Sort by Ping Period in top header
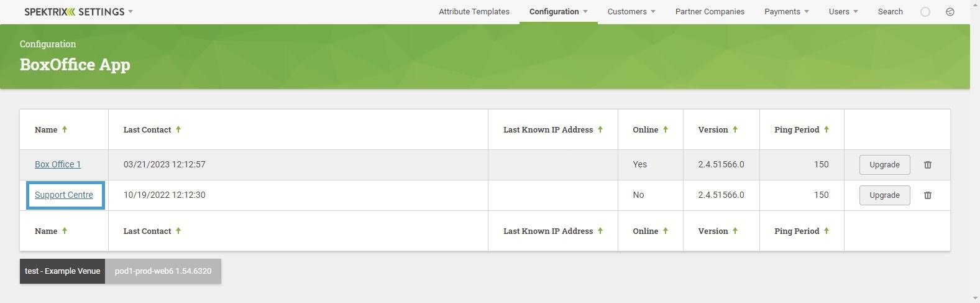980x303 pixels. coord(802,129)
